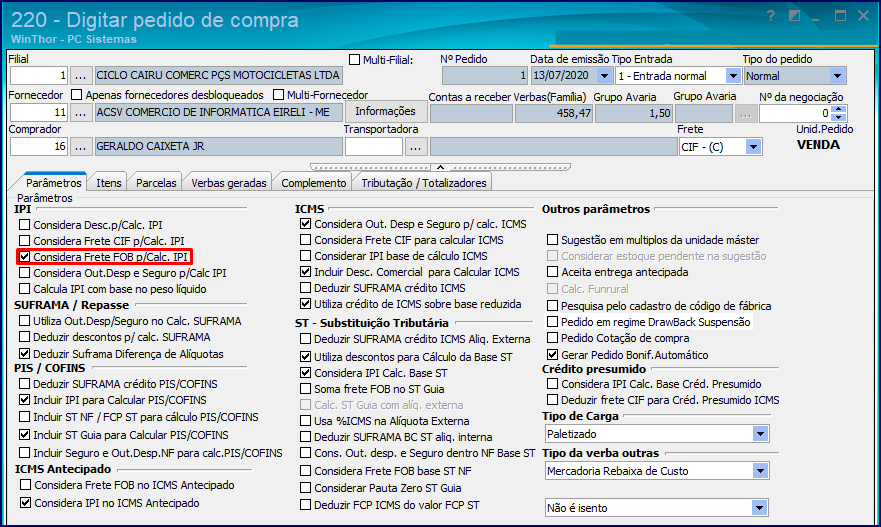Click supplier name ACSV COMERCIO DE INFORMATICA

pos(219,112)
